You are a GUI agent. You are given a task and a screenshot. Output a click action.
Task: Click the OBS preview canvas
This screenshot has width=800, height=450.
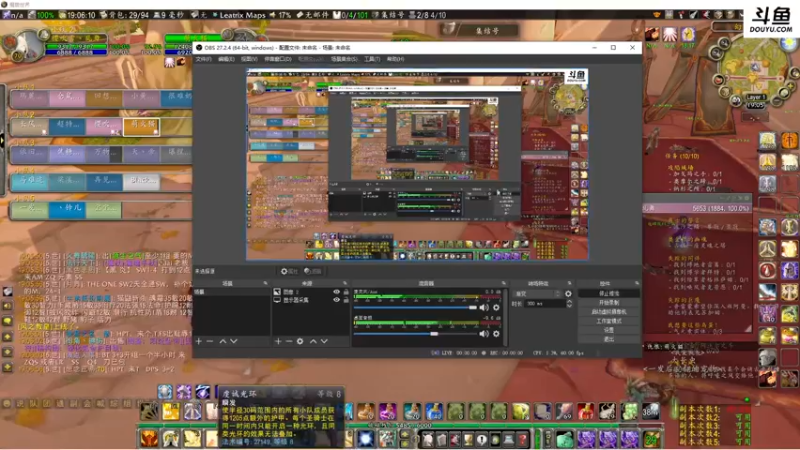(417, 165)
